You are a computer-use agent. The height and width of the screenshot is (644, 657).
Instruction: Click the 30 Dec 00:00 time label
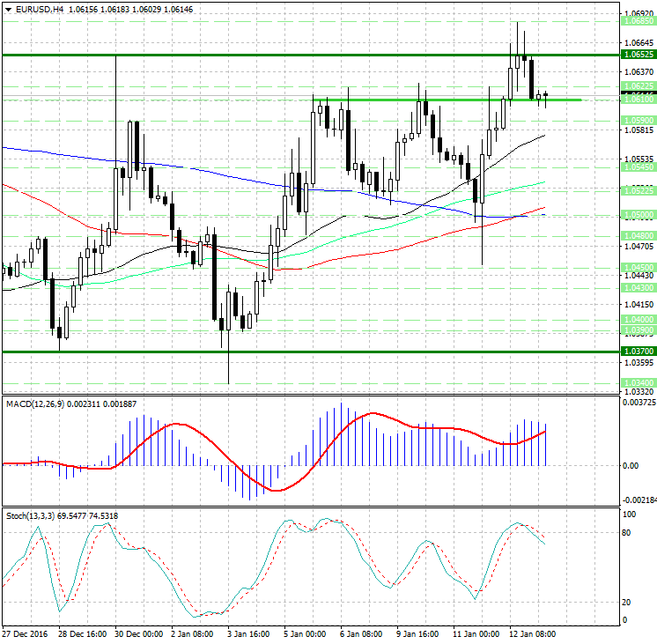point(140,633)
